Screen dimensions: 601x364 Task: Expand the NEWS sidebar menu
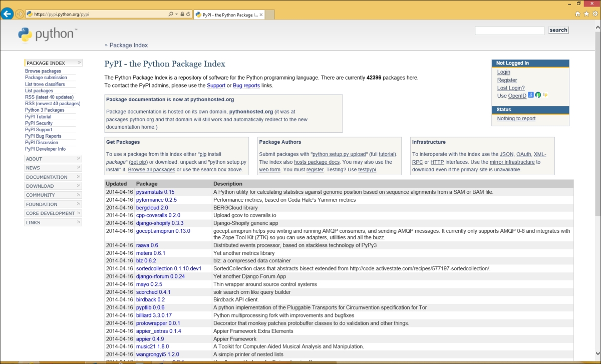53,168
